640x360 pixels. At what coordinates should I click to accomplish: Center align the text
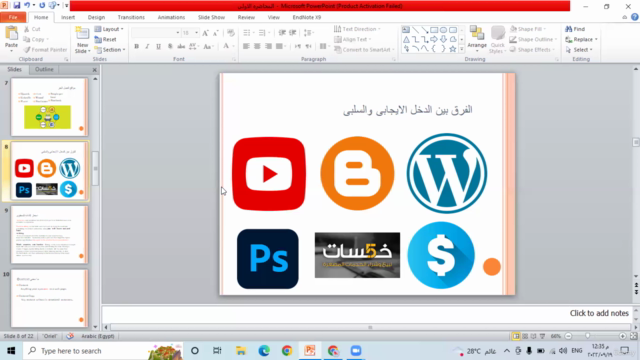pyautogui.click(x=257, y=47)
